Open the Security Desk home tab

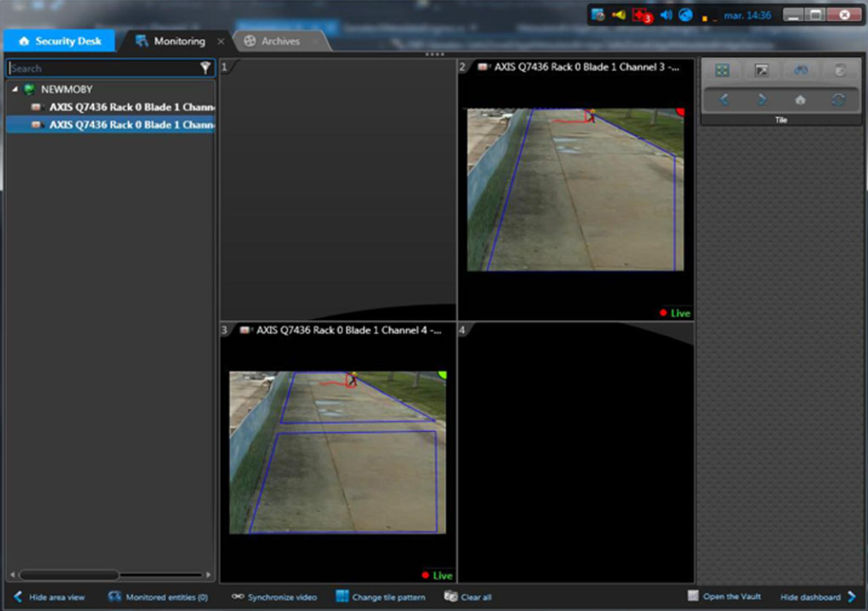click(59, 41)
